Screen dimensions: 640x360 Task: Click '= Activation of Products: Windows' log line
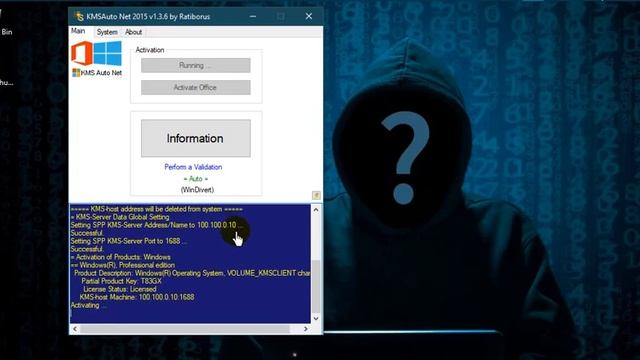click(120, 257)
